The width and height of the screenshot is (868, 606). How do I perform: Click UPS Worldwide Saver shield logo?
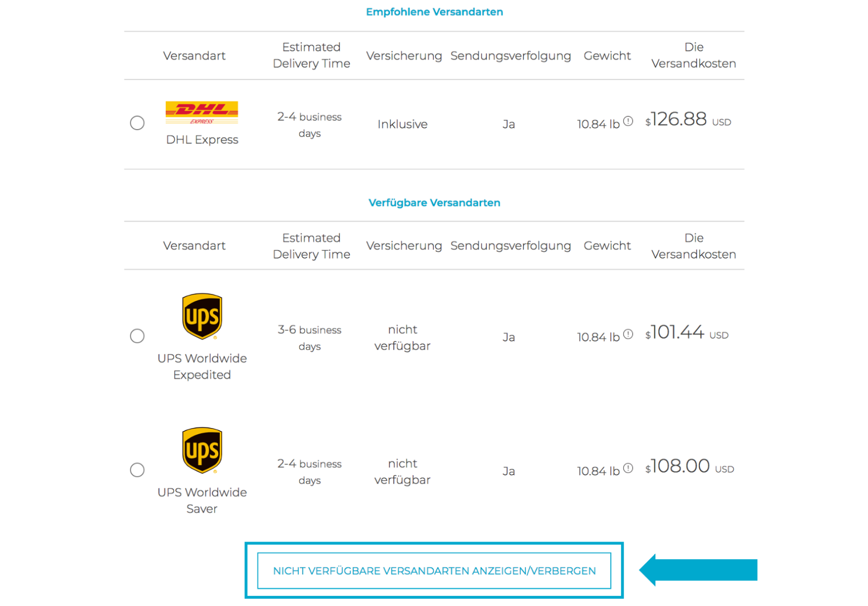pos(202,450)
